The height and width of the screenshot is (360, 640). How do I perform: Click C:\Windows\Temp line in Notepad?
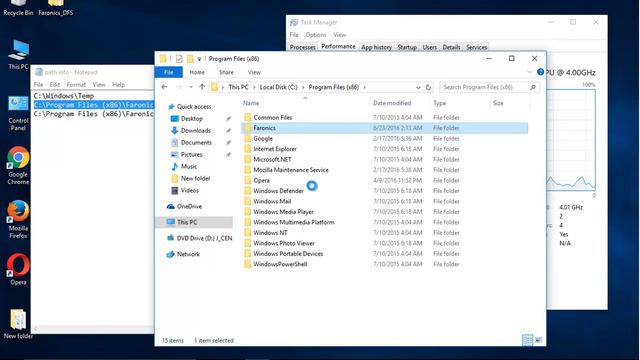click(x=64, y=96)
